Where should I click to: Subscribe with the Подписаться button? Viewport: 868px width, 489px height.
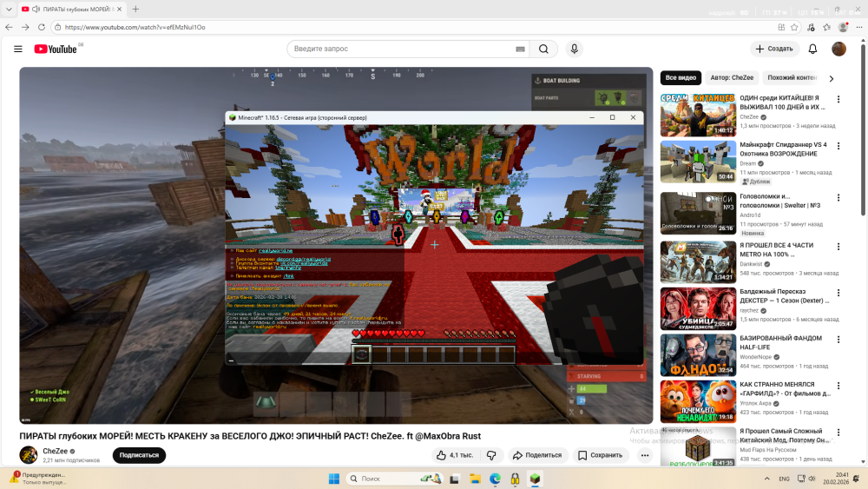pos(139,455)
